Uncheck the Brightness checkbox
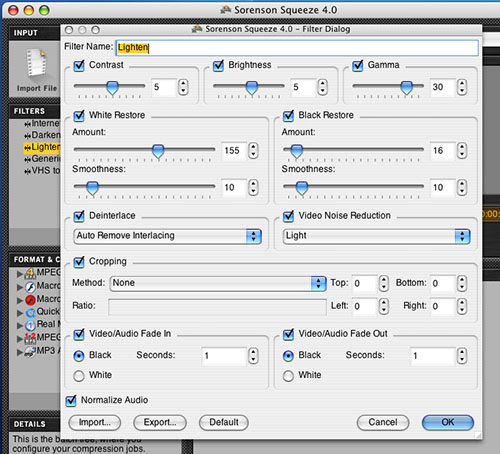 click(x=218, y=65)
